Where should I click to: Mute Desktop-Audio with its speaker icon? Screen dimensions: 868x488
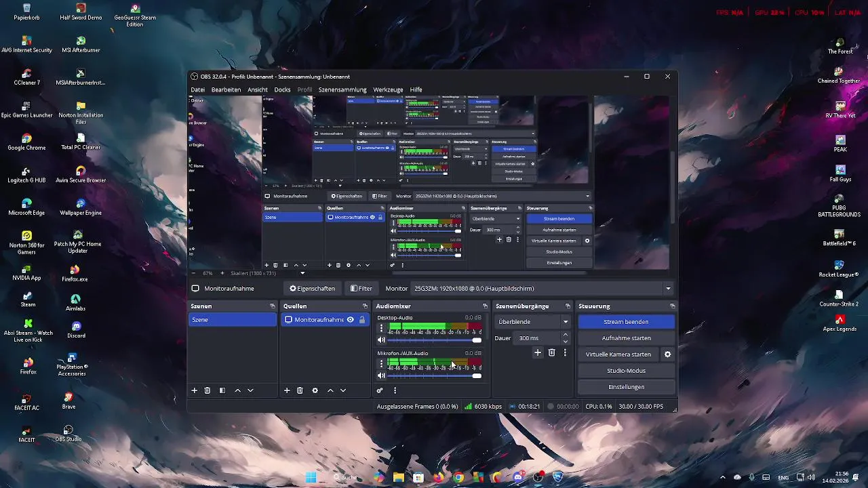[x=381, y=340]
